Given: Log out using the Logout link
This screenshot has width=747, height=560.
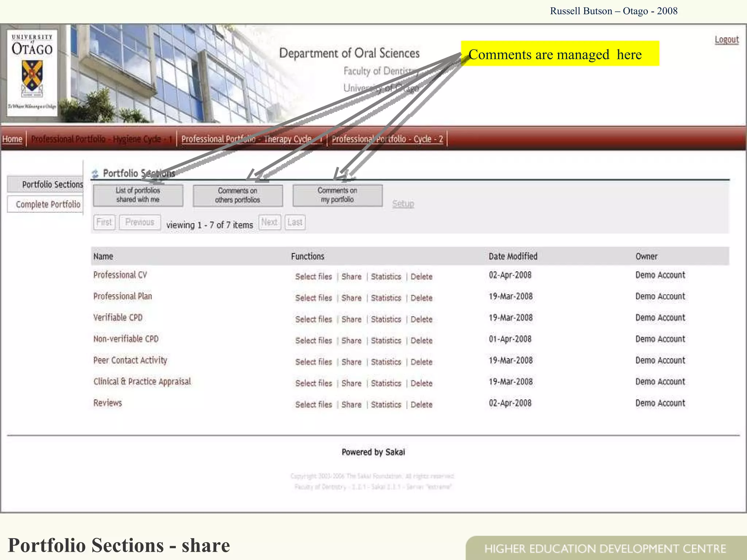Looking at the screenshot, I should 727,39.
